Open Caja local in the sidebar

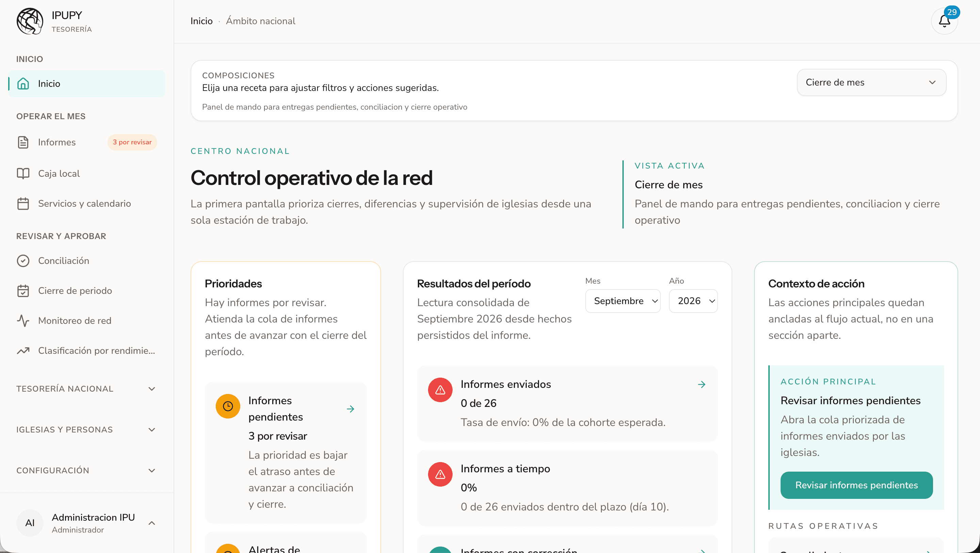tap(87, 174)
